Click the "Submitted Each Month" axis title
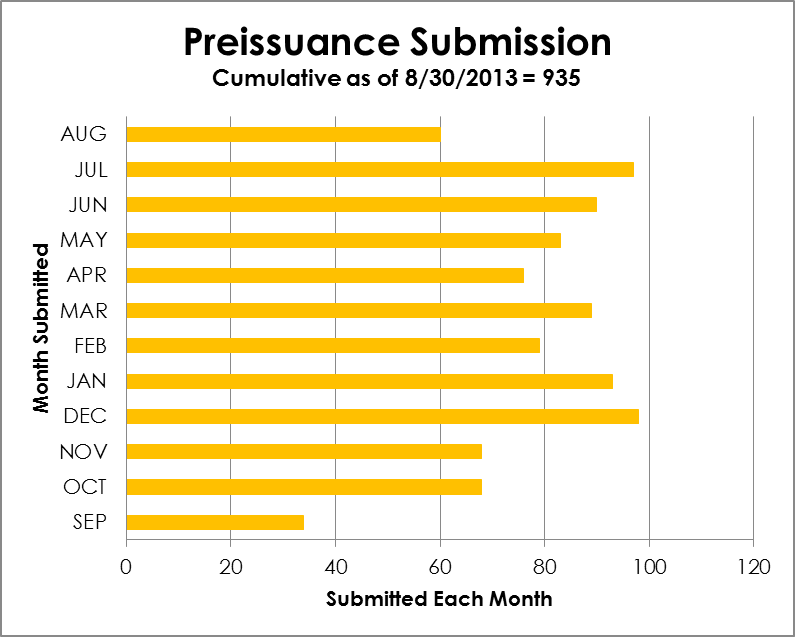Screen dimensions: 795x637 439,599
